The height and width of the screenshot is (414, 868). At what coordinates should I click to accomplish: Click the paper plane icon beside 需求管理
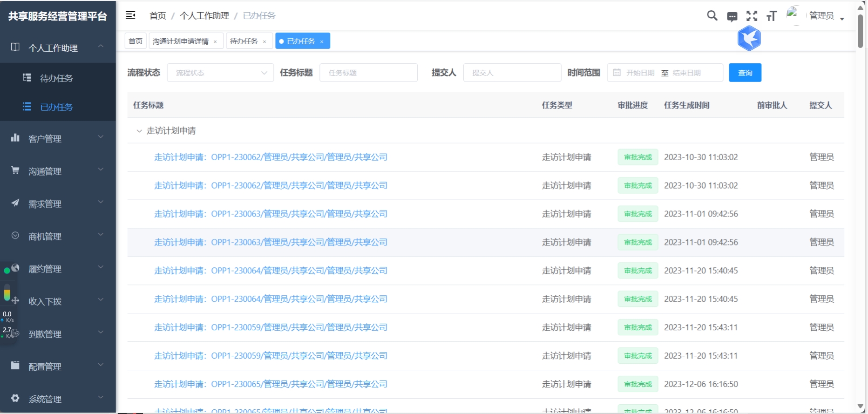(x=15, y=203)
